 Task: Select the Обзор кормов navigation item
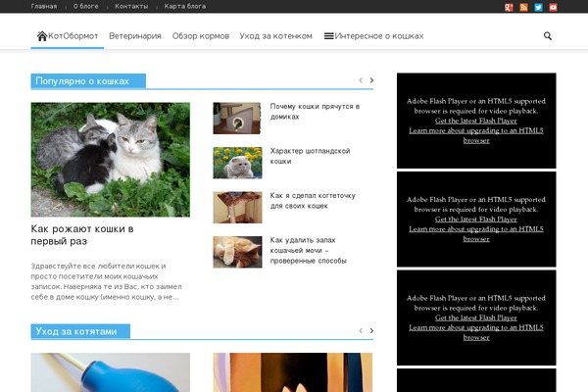pyautogui.click(x=201, y=36)
